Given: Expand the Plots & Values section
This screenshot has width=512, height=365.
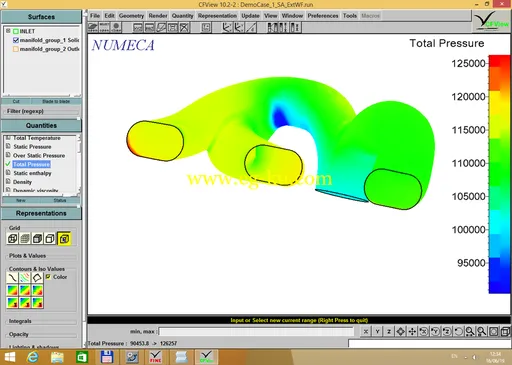Looking at the screenshot, I should [27, 256].
